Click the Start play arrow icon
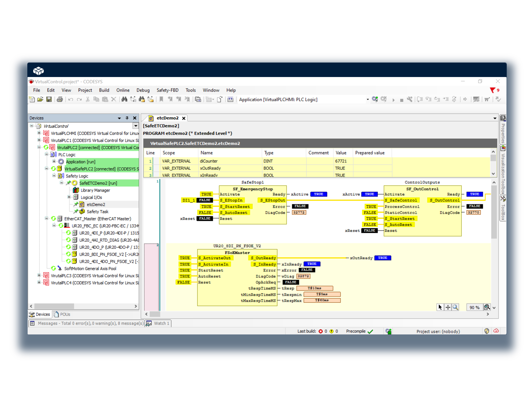This screenshot has width=532, height=413. point(393,100)
